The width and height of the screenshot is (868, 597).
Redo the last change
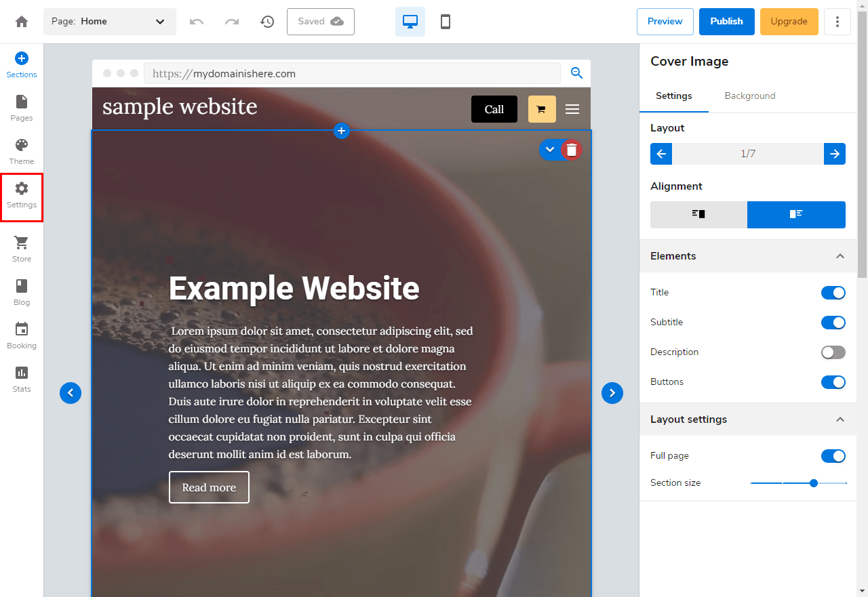pos(232,22)
